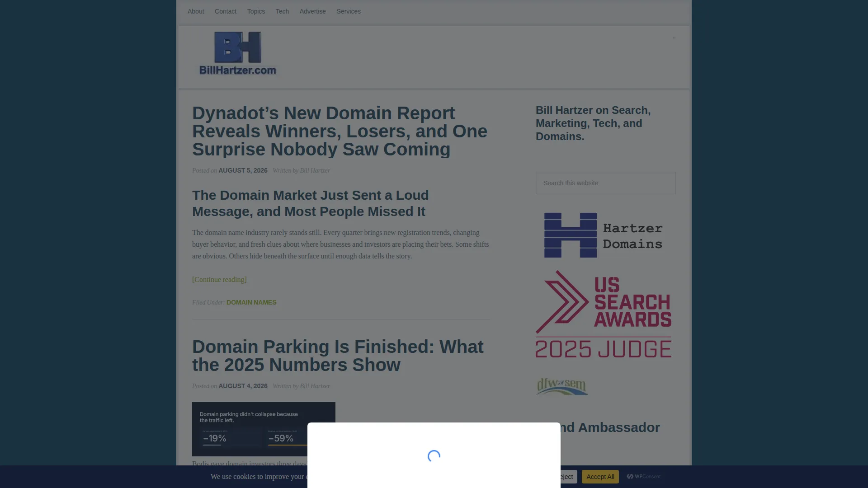Click the AUGUST 4, 2026 post date

pos(243,386)
